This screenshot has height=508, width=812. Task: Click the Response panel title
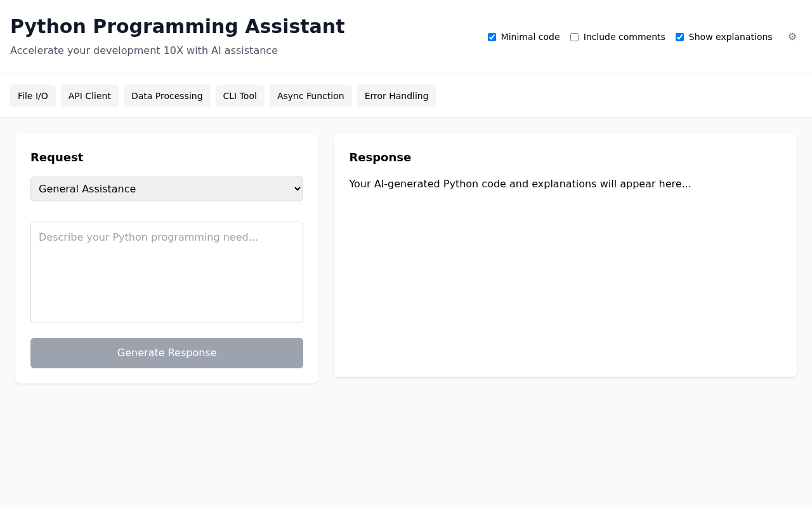[x=380, y=157]
